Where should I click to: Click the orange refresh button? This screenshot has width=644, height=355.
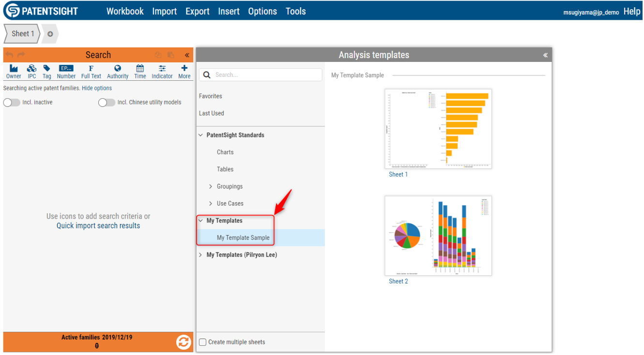(184, 342)
